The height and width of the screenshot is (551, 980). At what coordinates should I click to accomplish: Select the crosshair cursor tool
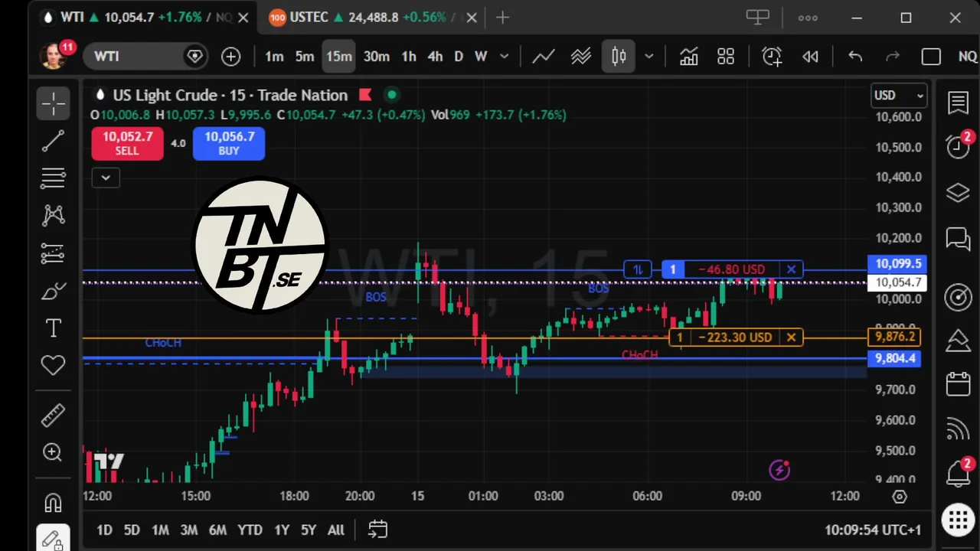[x=53, y=103]
